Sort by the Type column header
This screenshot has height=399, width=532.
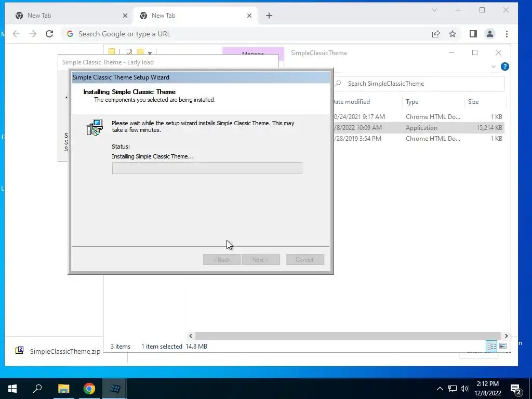pos(433,102)
